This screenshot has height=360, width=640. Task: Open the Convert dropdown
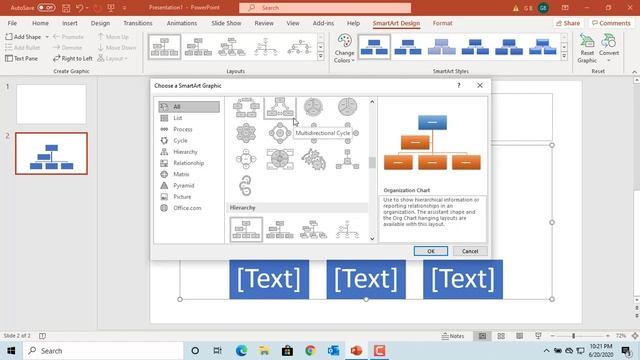tap(609, 48)
